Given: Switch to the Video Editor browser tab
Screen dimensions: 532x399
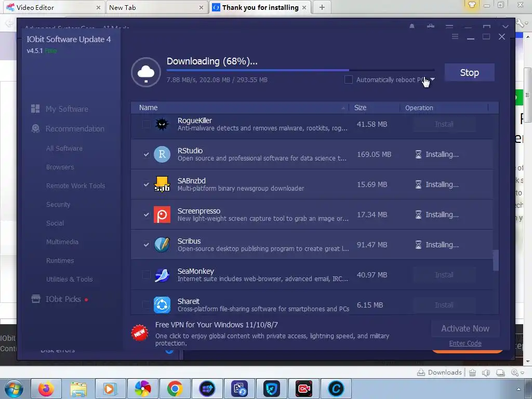Looking at the screenshot, I should [x=52, y=7].
